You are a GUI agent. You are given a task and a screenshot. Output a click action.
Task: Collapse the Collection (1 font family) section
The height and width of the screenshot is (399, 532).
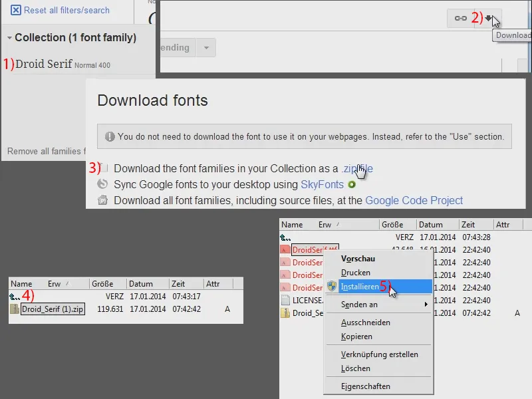coord(9,38)
